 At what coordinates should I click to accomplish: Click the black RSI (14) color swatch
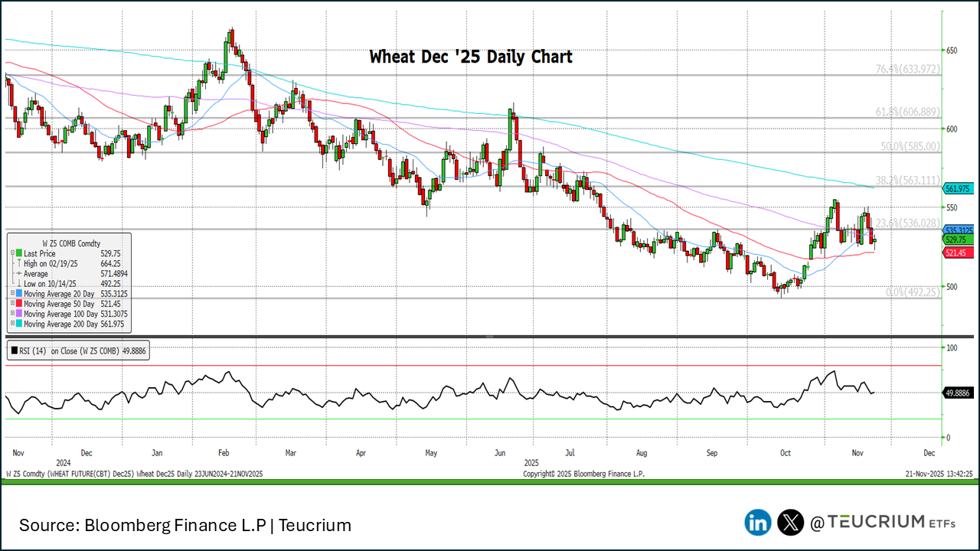[15, 352]
